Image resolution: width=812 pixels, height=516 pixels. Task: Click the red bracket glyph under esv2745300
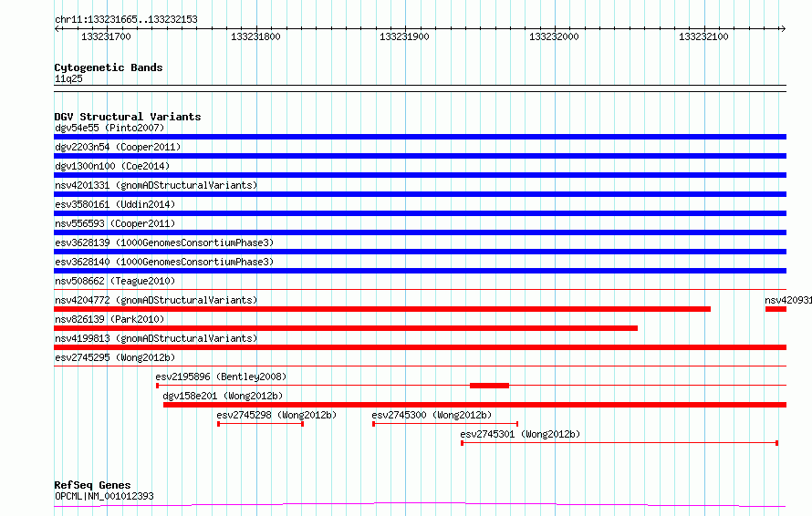[445, 424]
